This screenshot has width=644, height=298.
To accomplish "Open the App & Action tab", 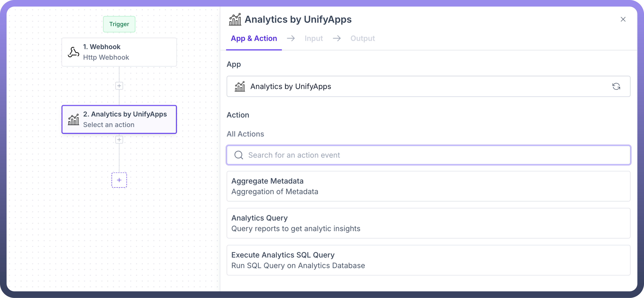I will (254, 38).
